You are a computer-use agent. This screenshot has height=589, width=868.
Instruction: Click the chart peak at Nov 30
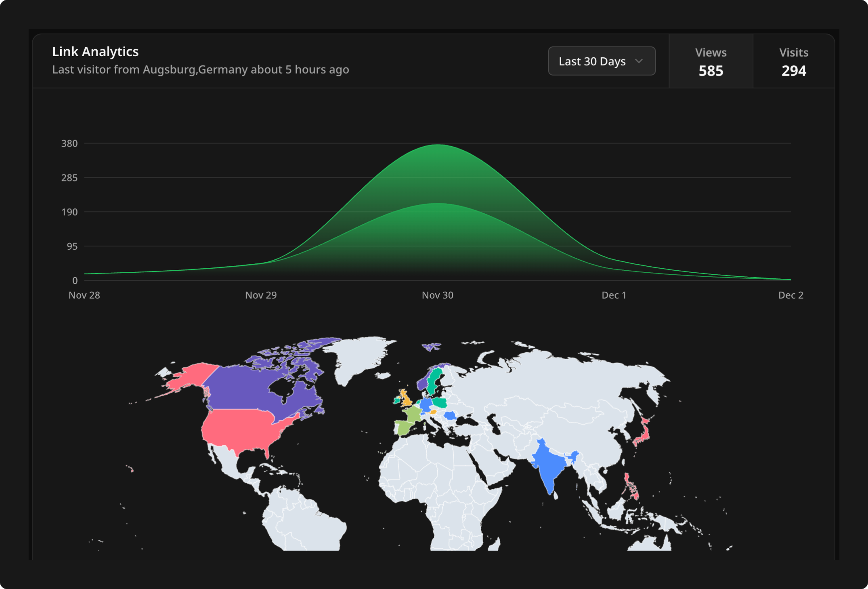point(438,145)
